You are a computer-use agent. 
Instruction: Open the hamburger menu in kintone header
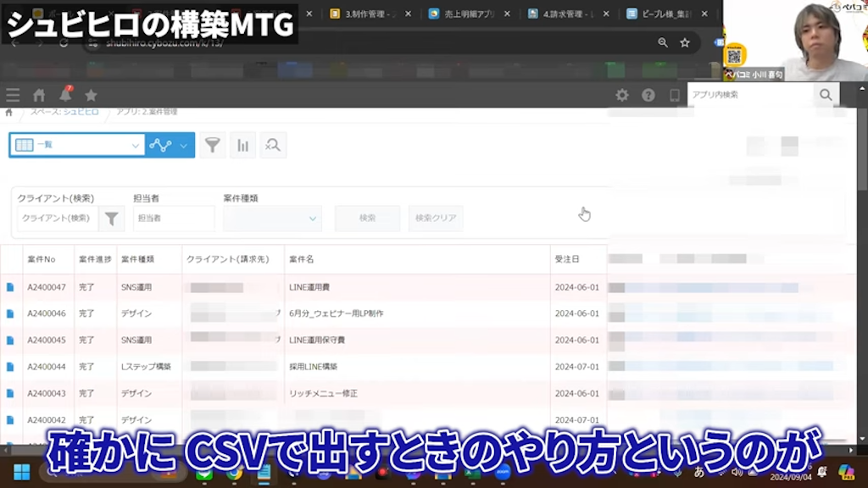click(x=14, y=95)
